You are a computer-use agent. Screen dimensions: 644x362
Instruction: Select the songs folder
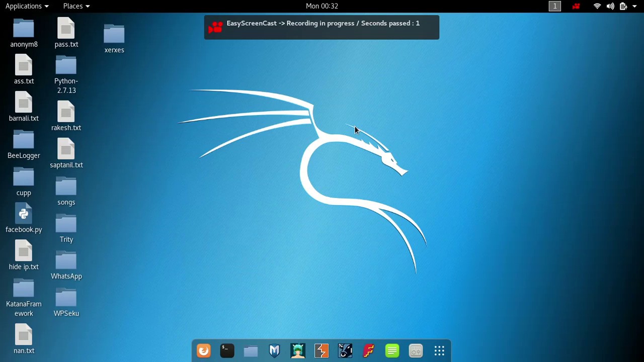(66, 191)
